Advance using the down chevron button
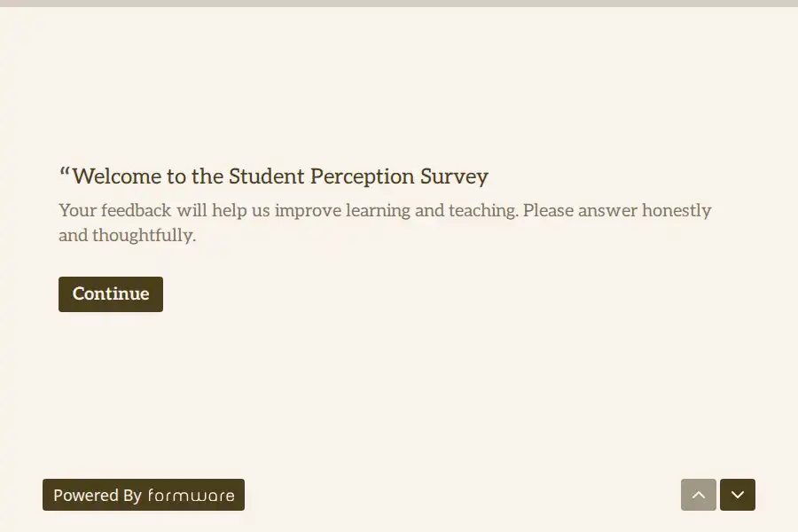Screen dimensions: 798x532 pos(738,495)
